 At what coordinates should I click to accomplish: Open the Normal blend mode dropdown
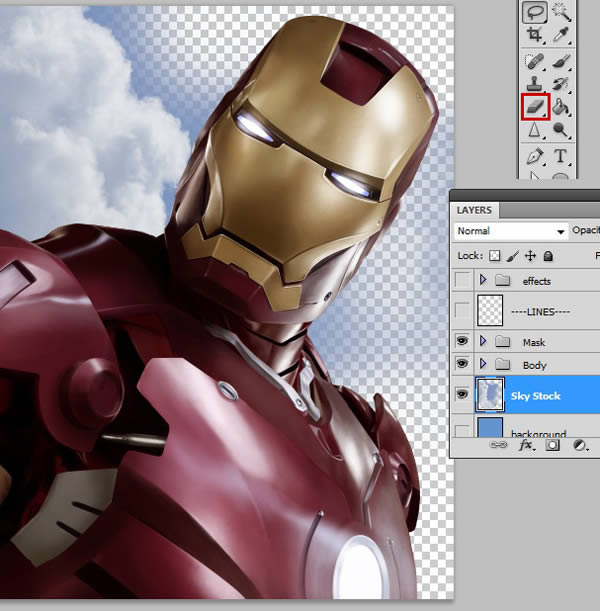pos(511,231)
